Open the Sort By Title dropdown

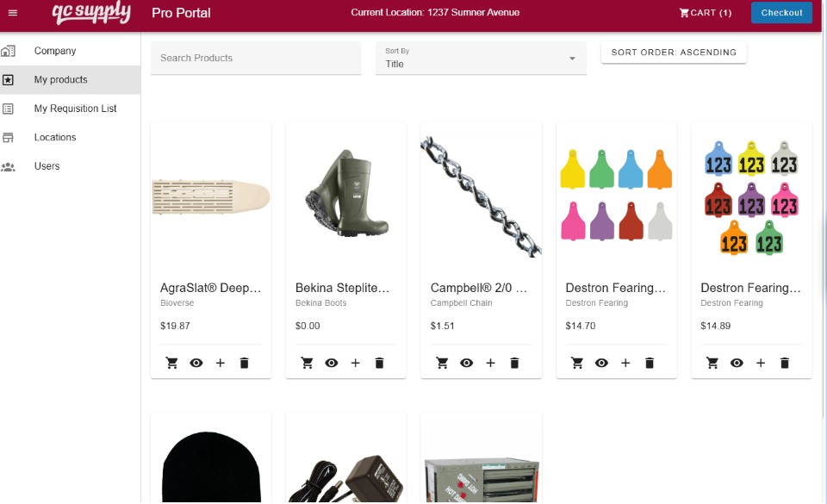[481, 58]
